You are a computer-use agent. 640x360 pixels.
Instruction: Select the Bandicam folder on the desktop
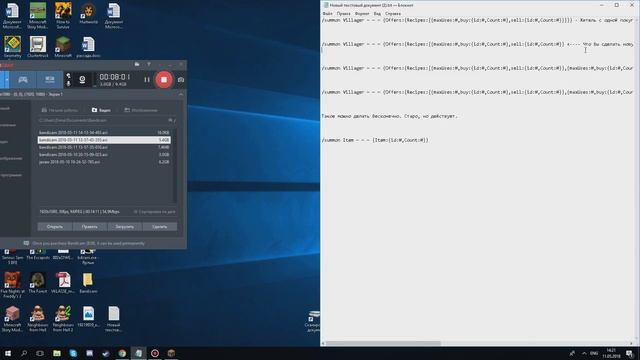point(89,282)
